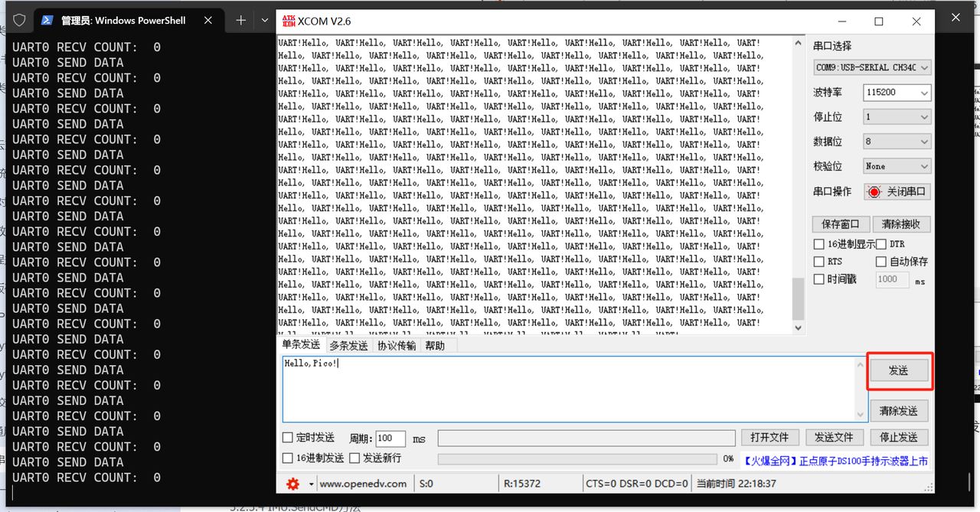Click the file send progress bar

click(577, 459)
